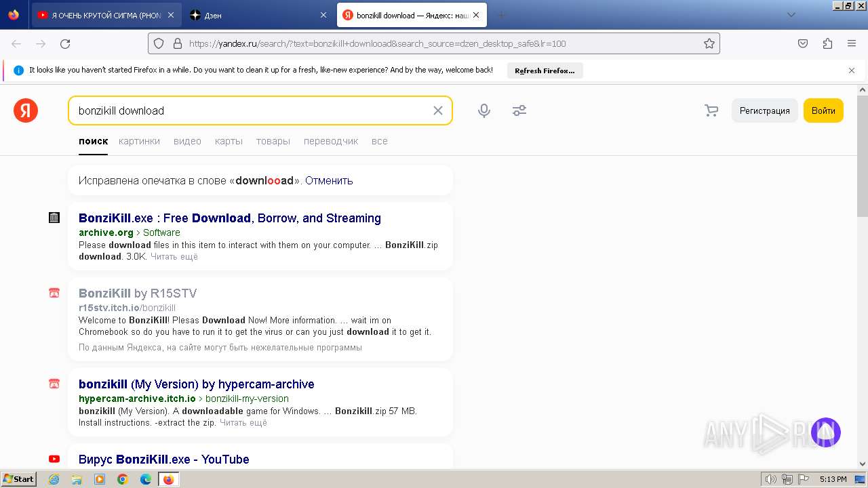
Task: Switch to the Дзен tab
Action: coord(260,15)
